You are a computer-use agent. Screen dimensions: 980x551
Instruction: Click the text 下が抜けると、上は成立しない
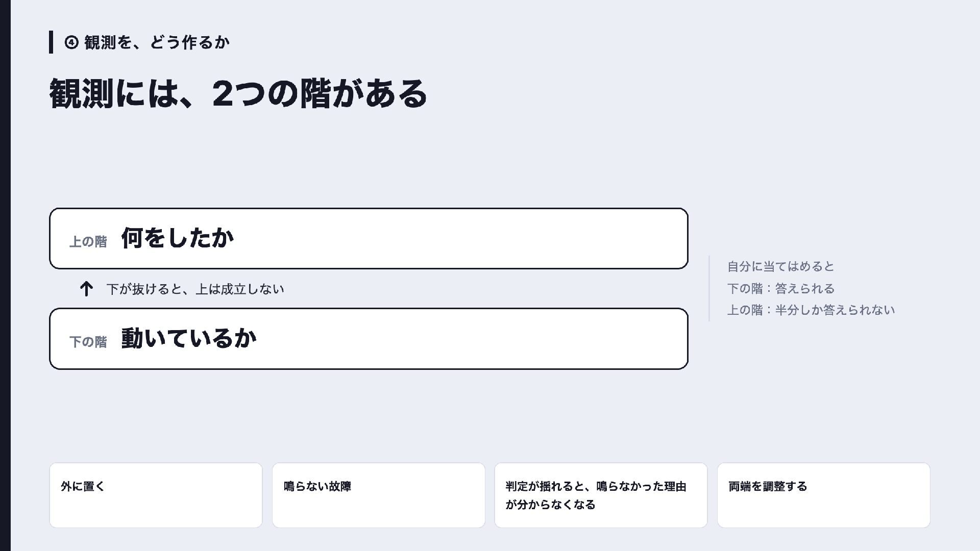[x=195, y=289]
